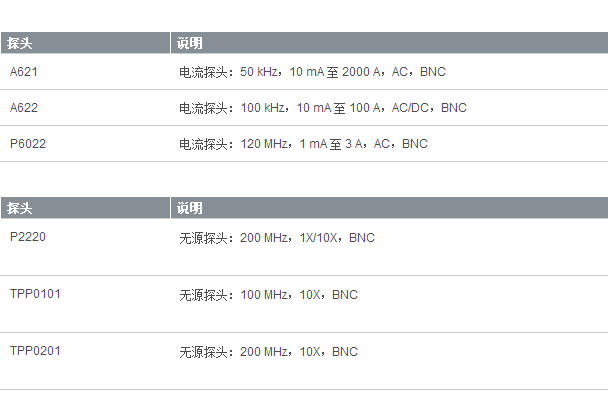The width and height of the screenshot is (608, 409).
Task: Click the 说明 header in the second table
Action: 190,208
